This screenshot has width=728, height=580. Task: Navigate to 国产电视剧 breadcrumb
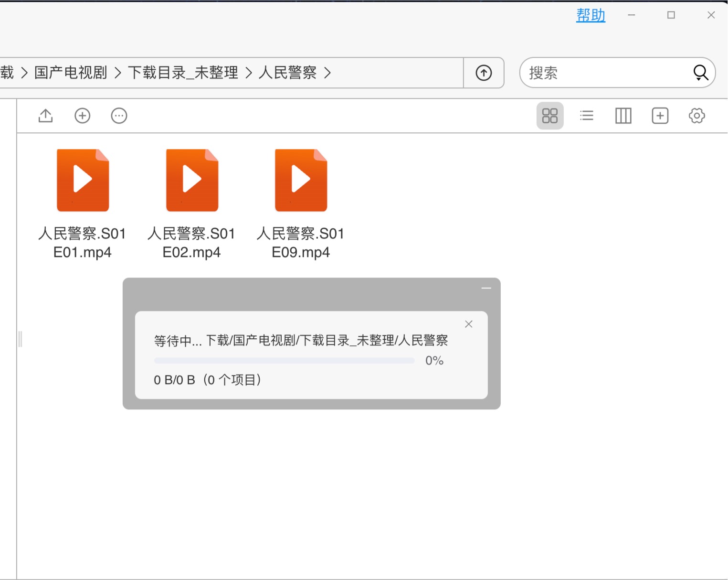[x=71, y=73]
